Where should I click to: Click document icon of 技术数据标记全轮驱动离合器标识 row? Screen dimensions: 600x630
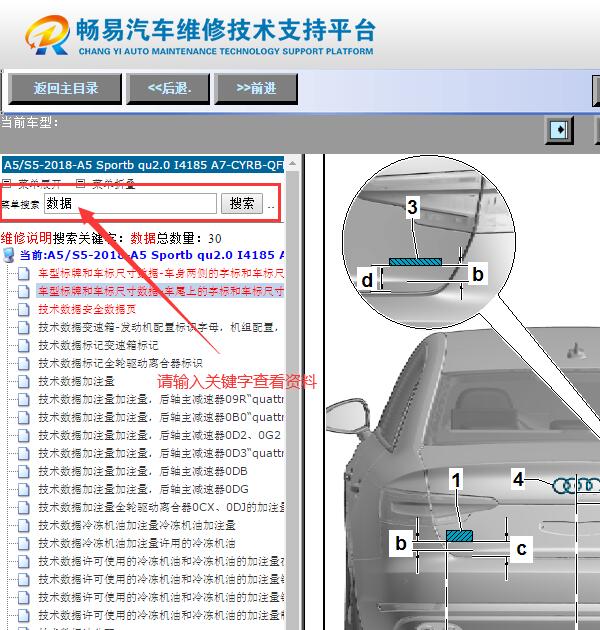[x=24, y=364]
